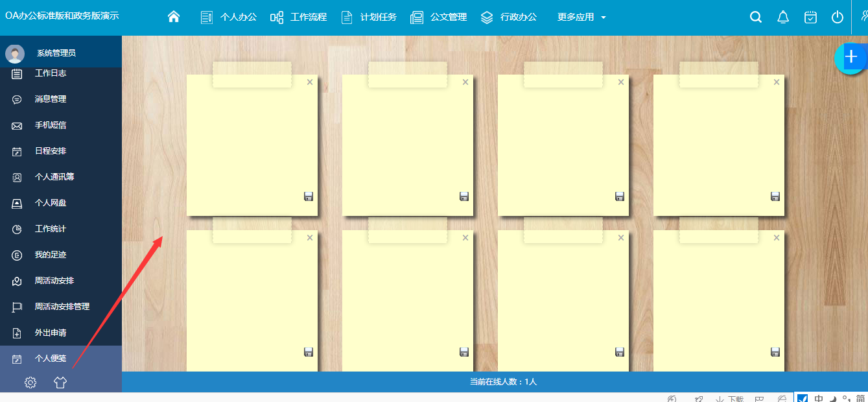Image resolution: width=868 pixels, height=402 pixels.
Task: Click the OA办公标准版和政务版演示 title
Action: [62, 16]
